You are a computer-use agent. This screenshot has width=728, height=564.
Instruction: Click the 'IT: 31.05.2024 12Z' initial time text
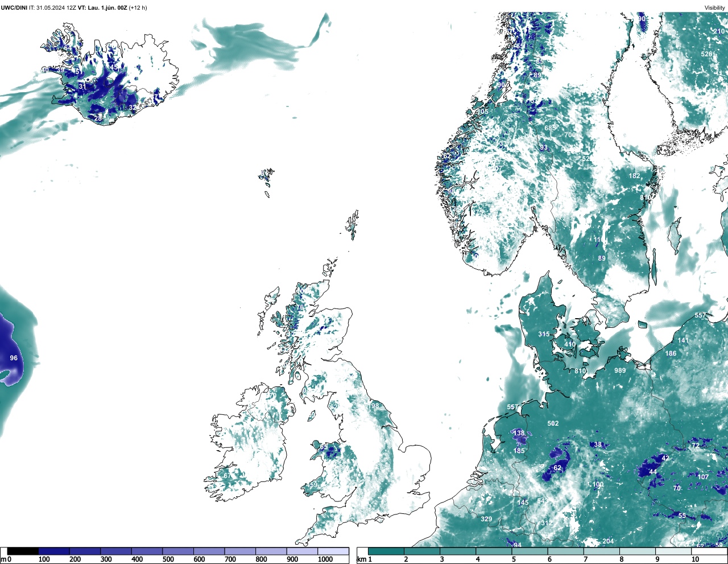[x=52, y=7]
